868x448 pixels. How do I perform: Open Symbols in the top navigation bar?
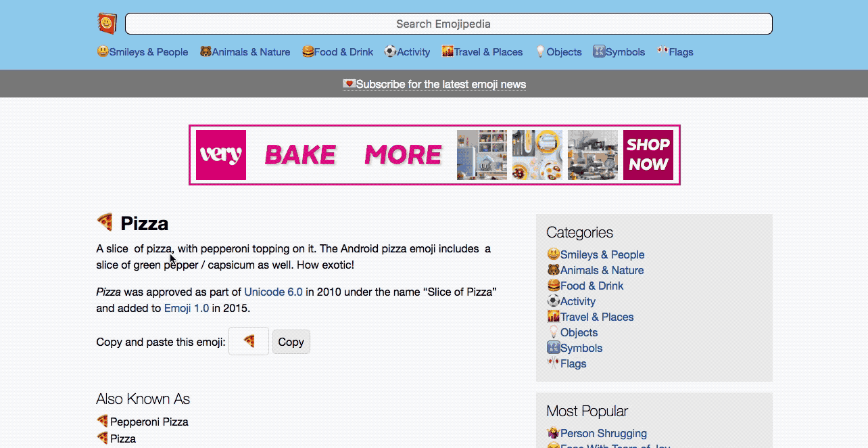click(619, 51)
